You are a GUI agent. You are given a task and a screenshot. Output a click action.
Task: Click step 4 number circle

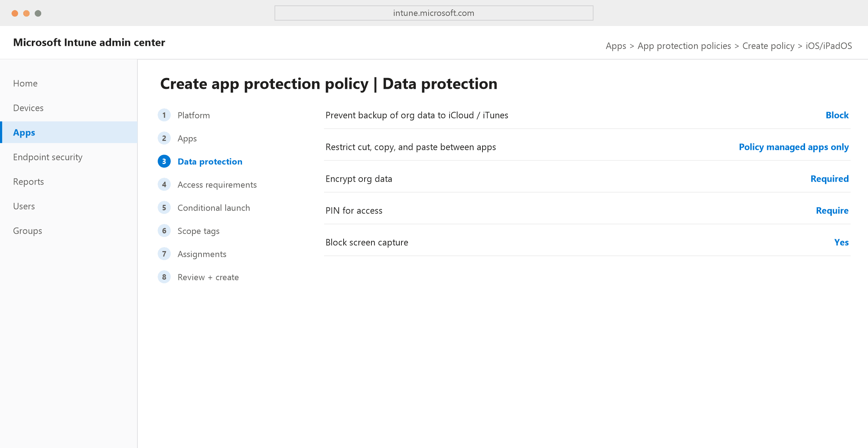[x=164, y=185]
